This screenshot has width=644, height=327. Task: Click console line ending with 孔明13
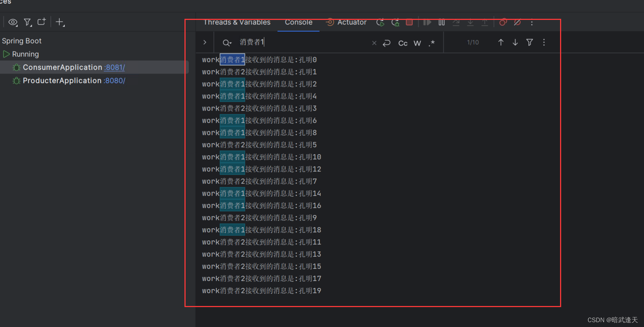(x=261, y=254)
